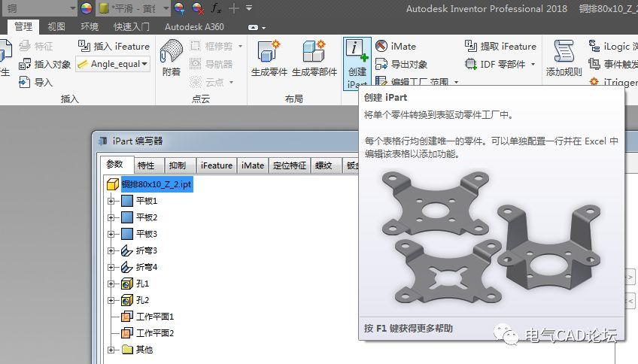Select 工作平面1 in the tree
The image size is (638, 364).
click(x=155, y=317)
